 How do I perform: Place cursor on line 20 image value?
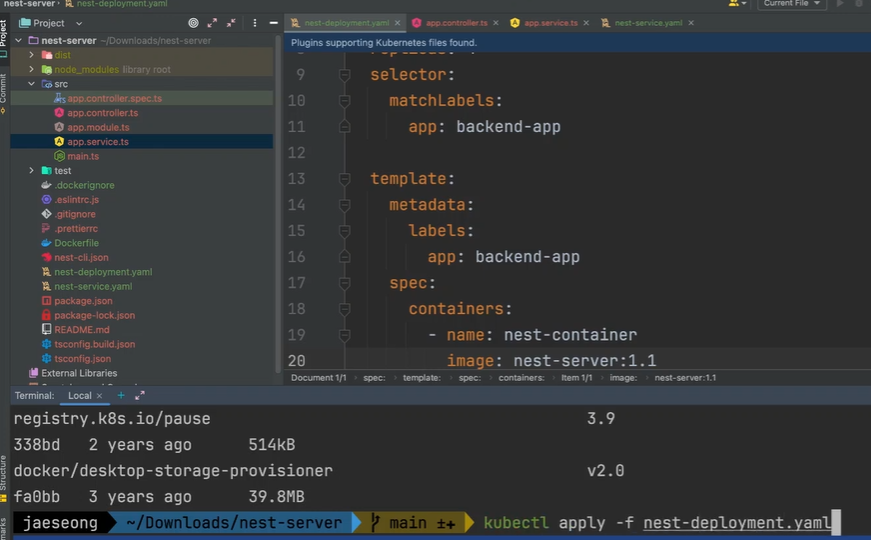click(584, 361)
